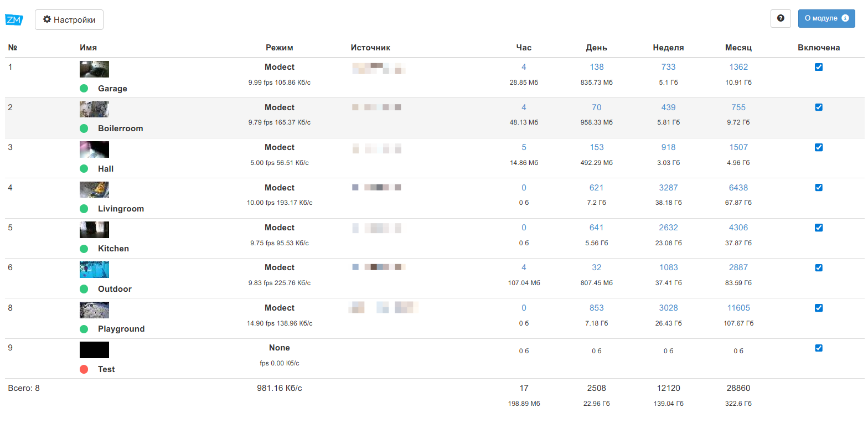Open Hall week events link 918
The height and width of the screenshot is (423, 868).
click(668, 147)
